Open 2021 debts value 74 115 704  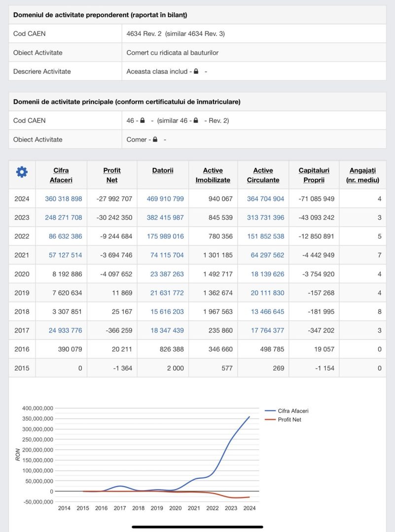tap(167, 255)
